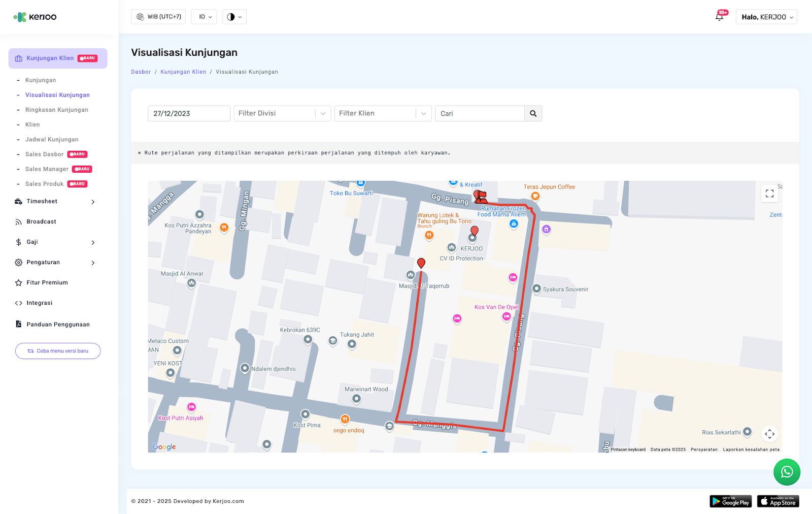Open the WhatsApp chat button
This screenshot has width=812, height=514.
pos(787,472)
